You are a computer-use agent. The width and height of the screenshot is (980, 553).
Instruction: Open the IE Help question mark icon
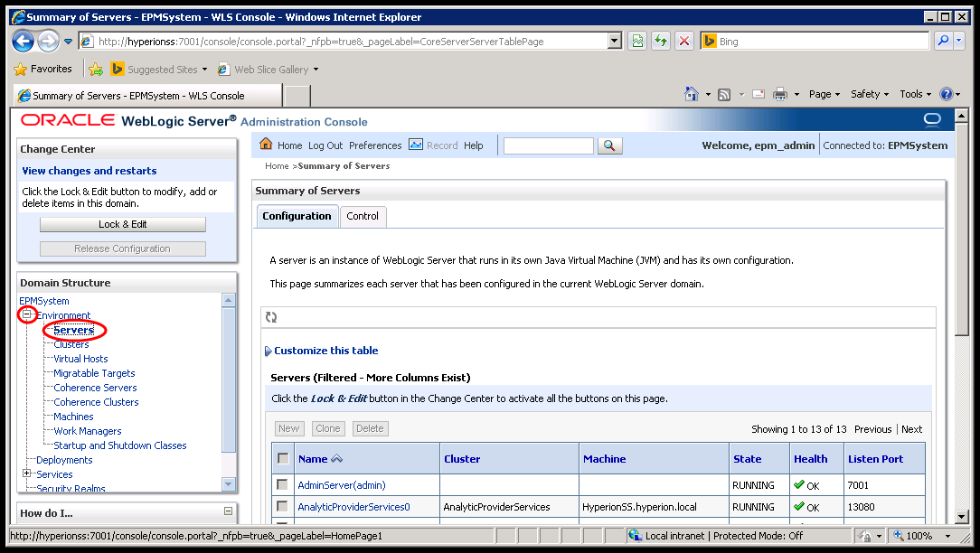[947, 94]
